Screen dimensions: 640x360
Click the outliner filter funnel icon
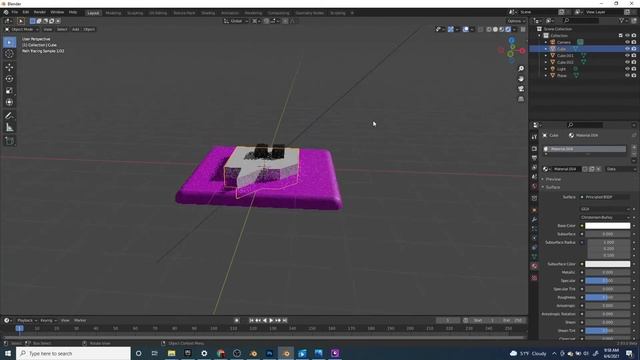(622, 20)
